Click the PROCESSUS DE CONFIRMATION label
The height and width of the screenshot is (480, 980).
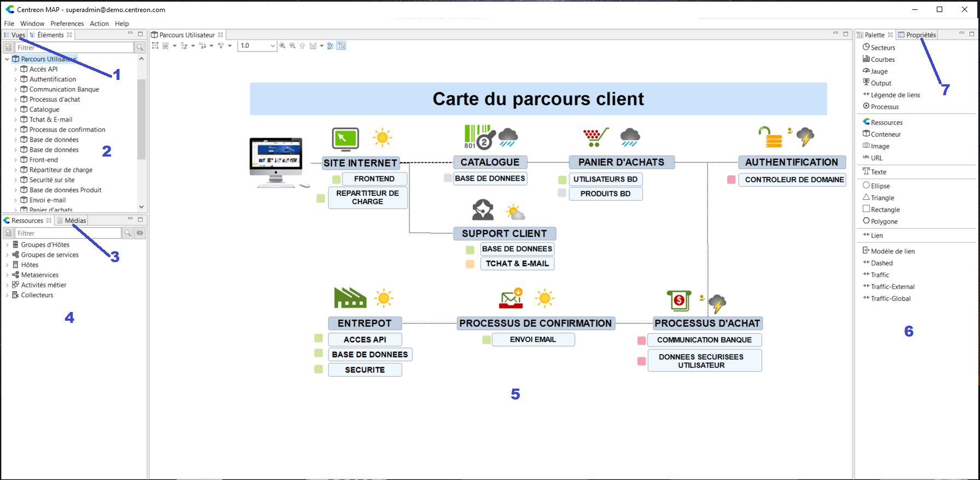(535, 323)
